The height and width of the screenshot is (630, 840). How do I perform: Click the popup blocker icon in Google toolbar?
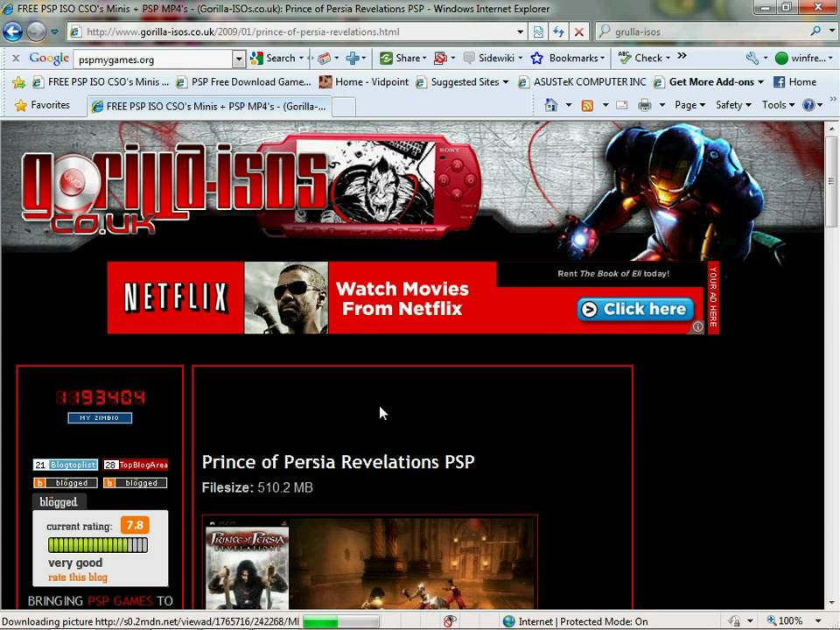coord(440,58)
